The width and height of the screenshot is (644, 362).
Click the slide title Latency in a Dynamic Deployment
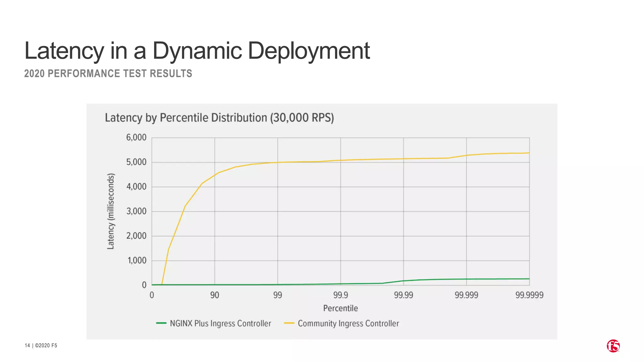[197, 51]
